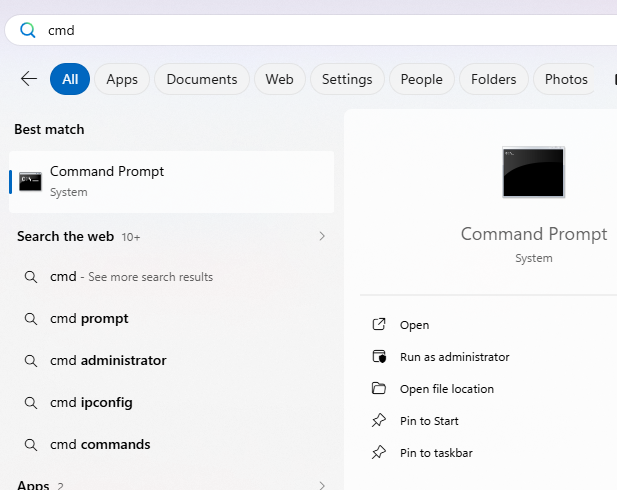This screenshot has height=490, width=617.
Task: Click the Open file location folder icon
Action: pos(379,389)
